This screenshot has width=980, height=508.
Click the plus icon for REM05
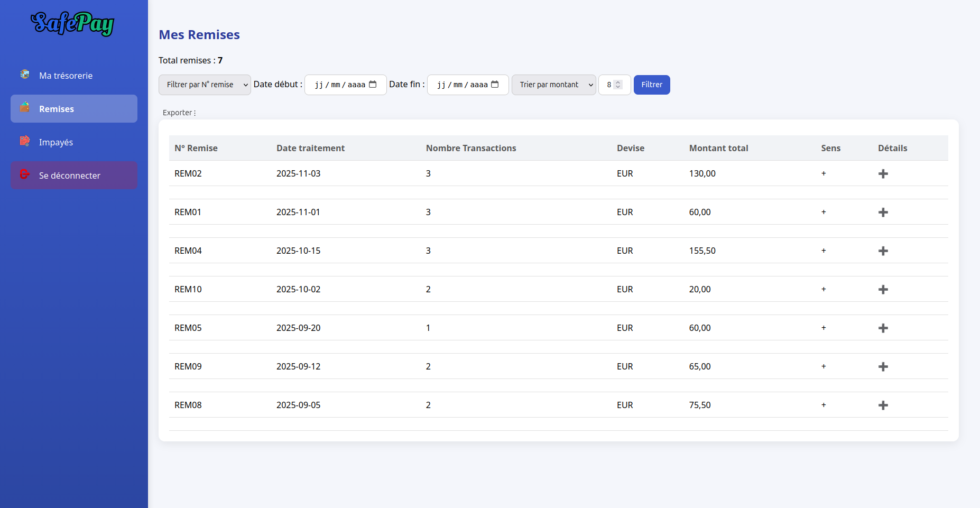883,328
